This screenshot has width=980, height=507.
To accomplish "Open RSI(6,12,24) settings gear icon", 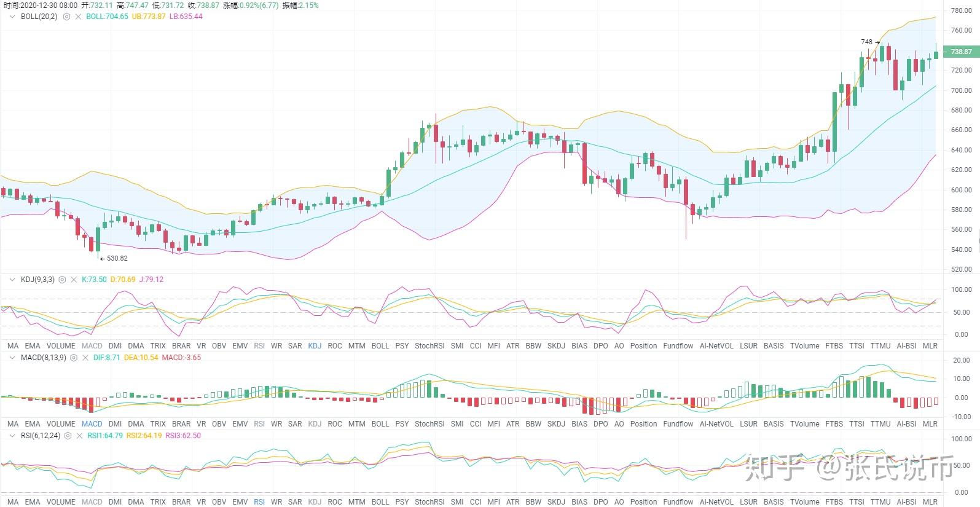I will tap(68, 436).
